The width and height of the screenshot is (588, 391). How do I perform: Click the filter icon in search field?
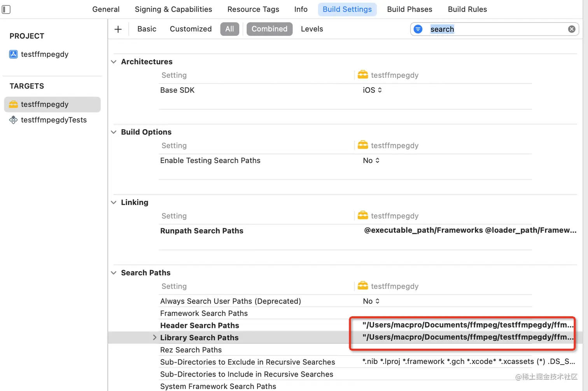(x=418, y=29)
